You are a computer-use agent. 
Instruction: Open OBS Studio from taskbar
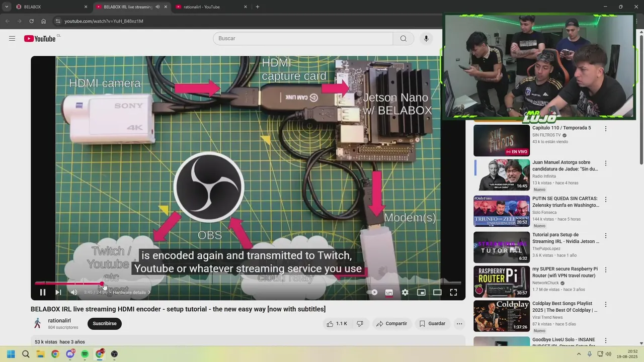[115, 354]
